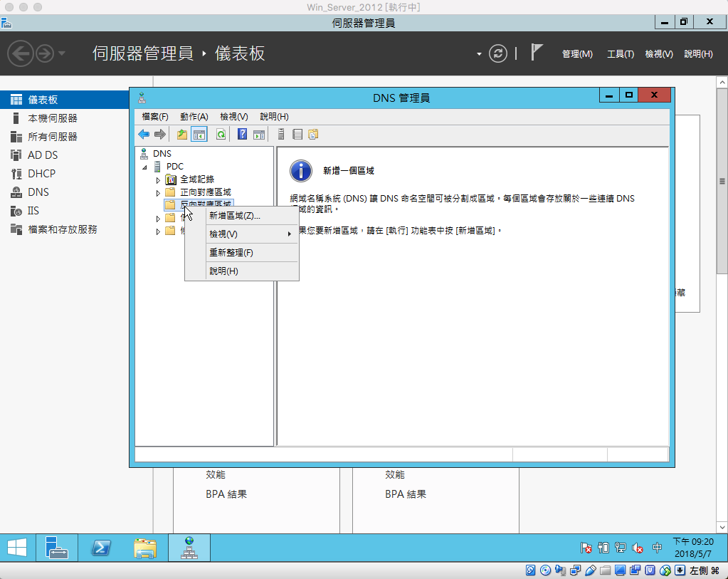Expand the 全域記錄 tree node
Image resolution: width=728 pixels, height=579 pixels.
(x=158, y=180)
